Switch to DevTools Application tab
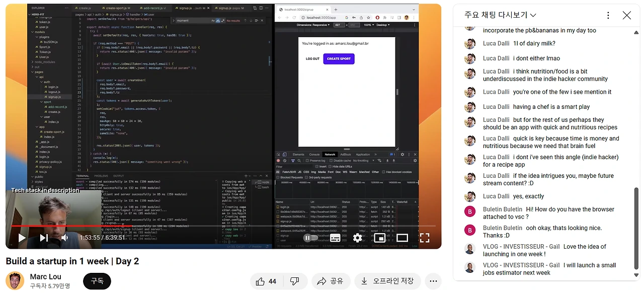 tap(363, 155)
